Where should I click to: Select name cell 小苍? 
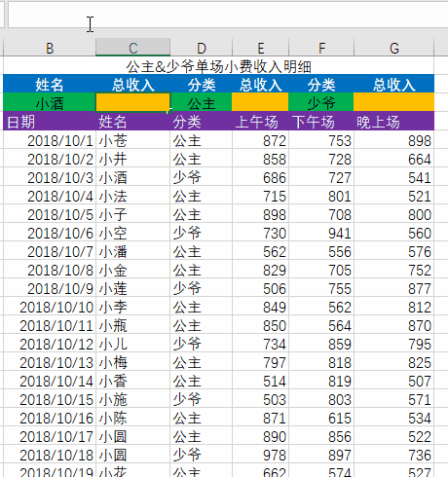[x=132, y=139]
